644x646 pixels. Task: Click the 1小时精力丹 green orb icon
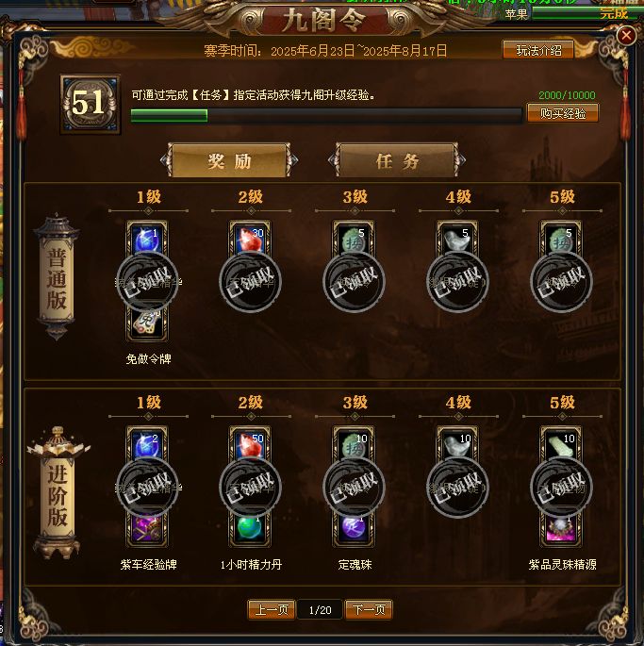(250, 530)
